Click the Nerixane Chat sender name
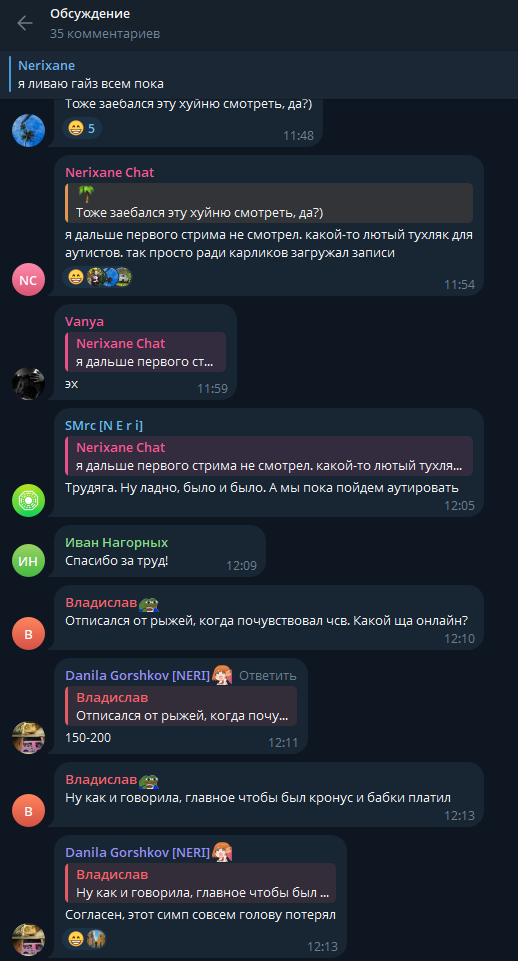This screenshot has height=961, width=518. tap(110, 173)
